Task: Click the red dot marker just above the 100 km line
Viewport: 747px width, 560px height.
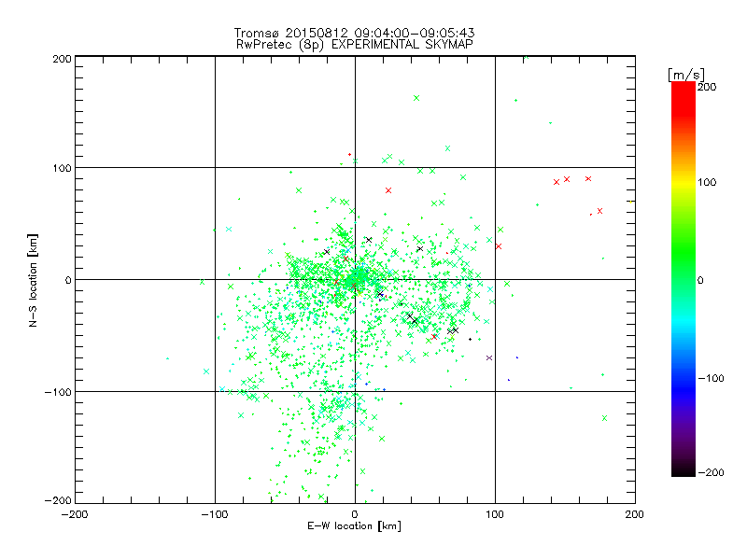Action: 349,154
